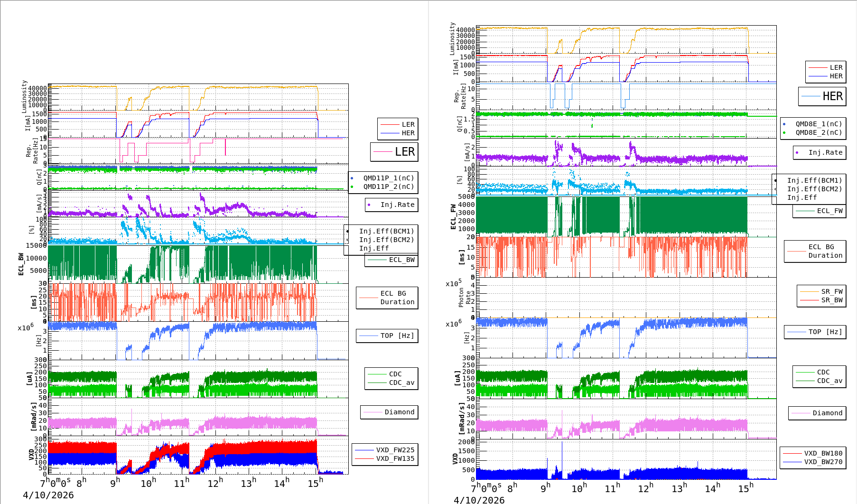
Task: Select the QMD11P_2(nC) green legend marker
Action: pos(352,187)
